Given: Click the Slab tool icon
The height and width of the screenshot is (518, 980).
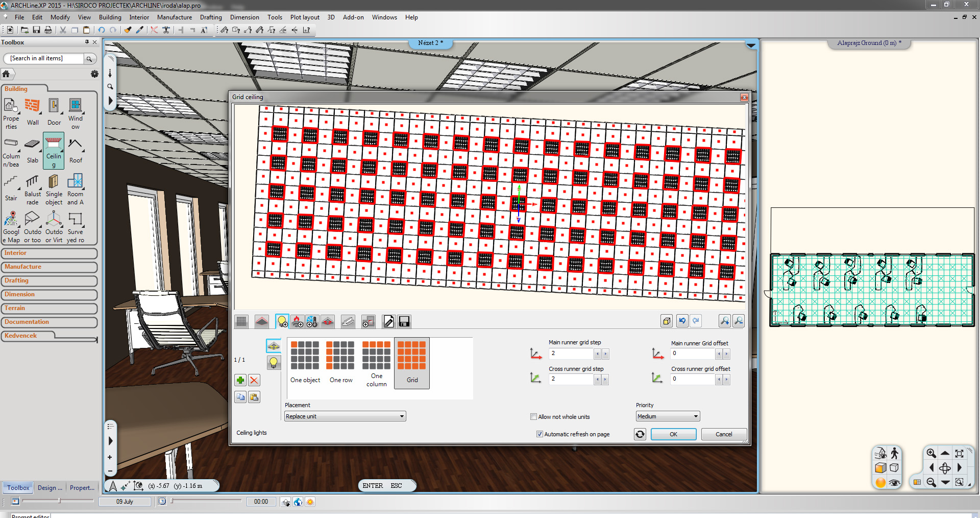Looking at the screenshot, I should click(x=32, y=150).
